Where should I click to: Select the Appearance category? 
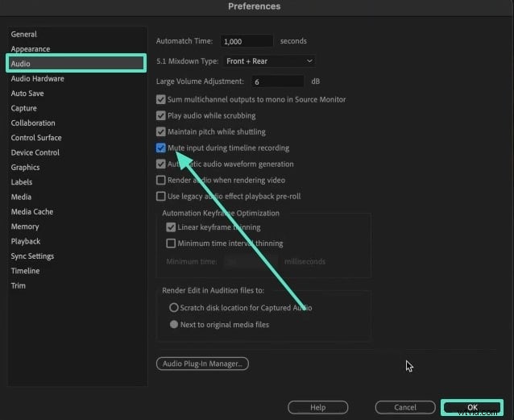pos(31,49)
